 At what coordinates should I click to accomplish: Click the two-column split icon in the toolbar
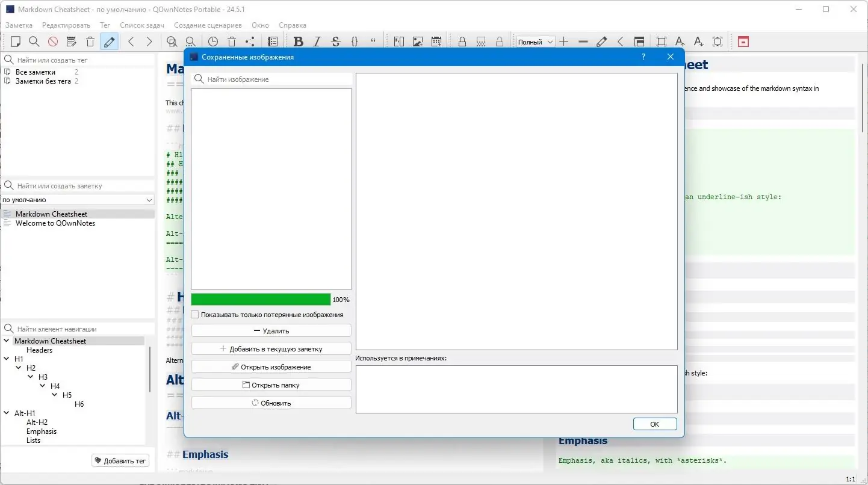click(x=399, y=42)
